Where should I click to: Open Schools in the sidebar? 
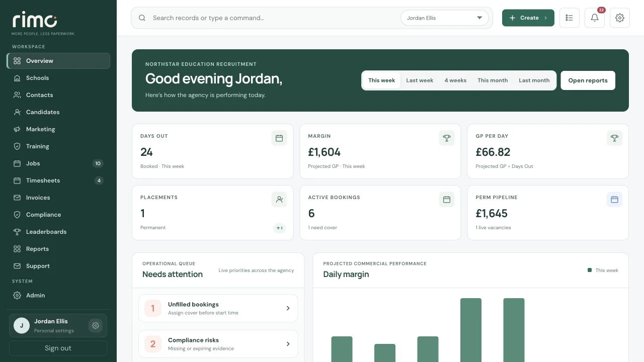tap(58, 78)
